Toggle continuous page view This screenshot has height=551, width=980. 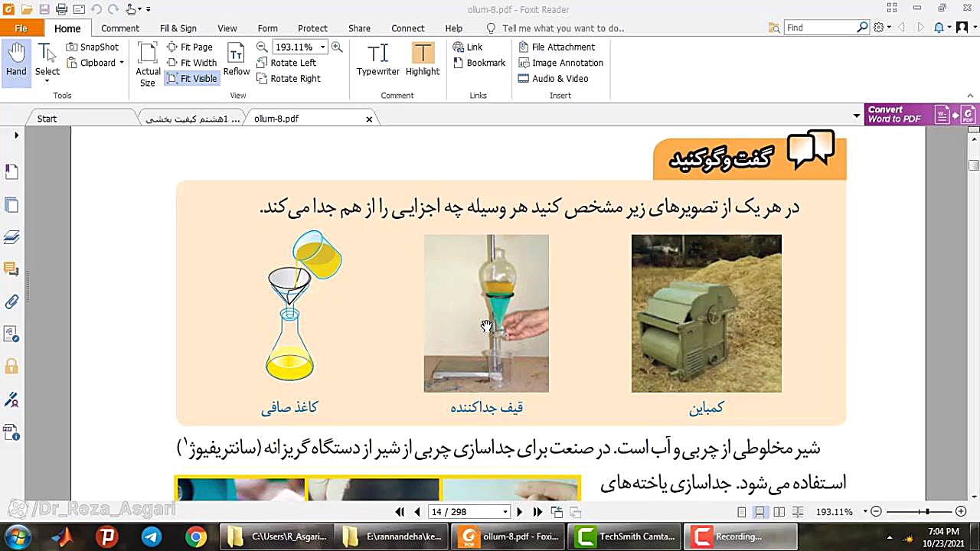pyautogui.click(x=759, y=512)
